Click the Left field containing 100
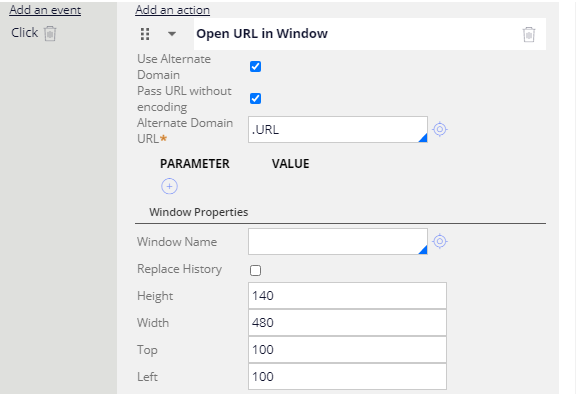Viewport: 576px width, 394px height. pos(347,376)
